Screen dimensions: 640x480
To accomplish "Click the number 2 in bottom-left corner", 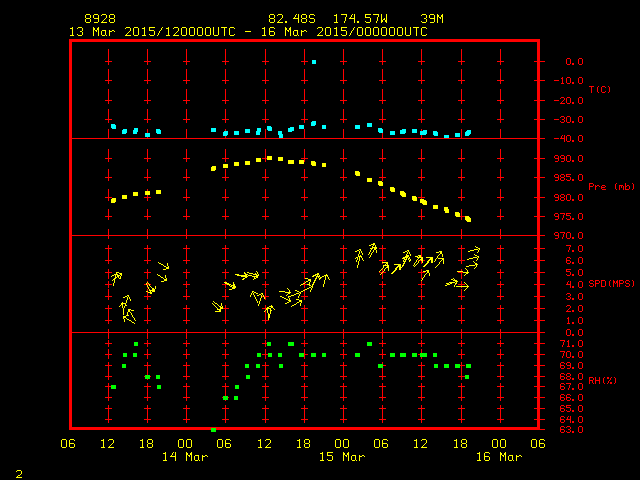I will pos(18,471).
